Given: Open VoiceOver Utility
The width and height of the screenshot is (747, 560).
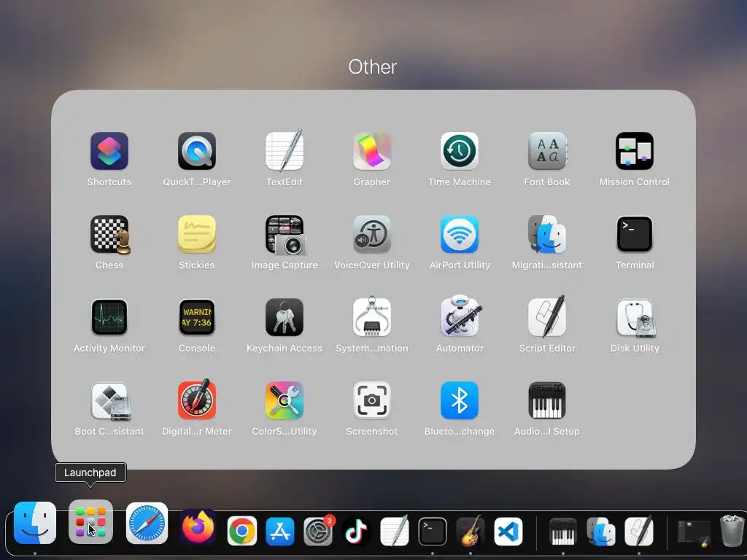Looking at the screenshot, I should pyautogui.click(x=372, y=234).
